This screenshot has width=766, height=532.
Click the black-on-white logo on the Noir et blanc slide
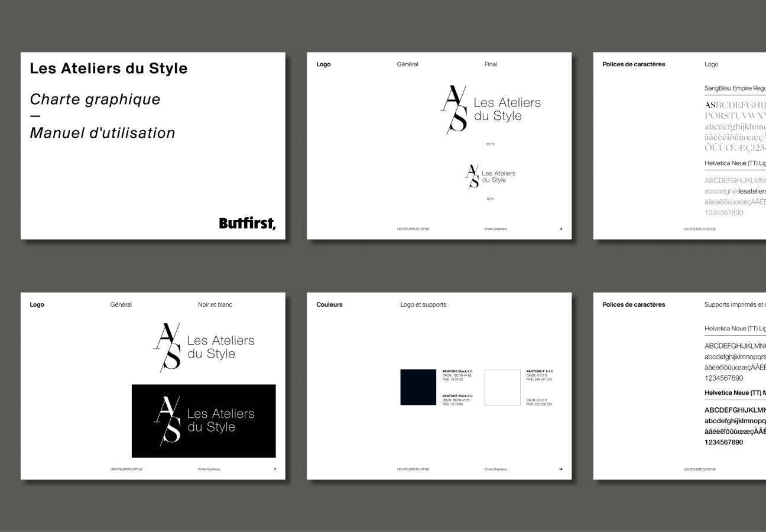pos(204,348)
